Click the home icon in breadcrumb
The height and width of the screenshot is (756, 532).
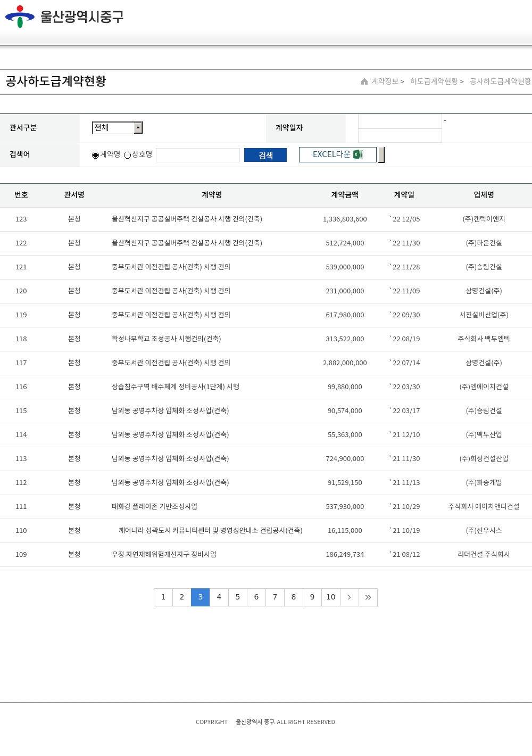[x=364, y=81]
